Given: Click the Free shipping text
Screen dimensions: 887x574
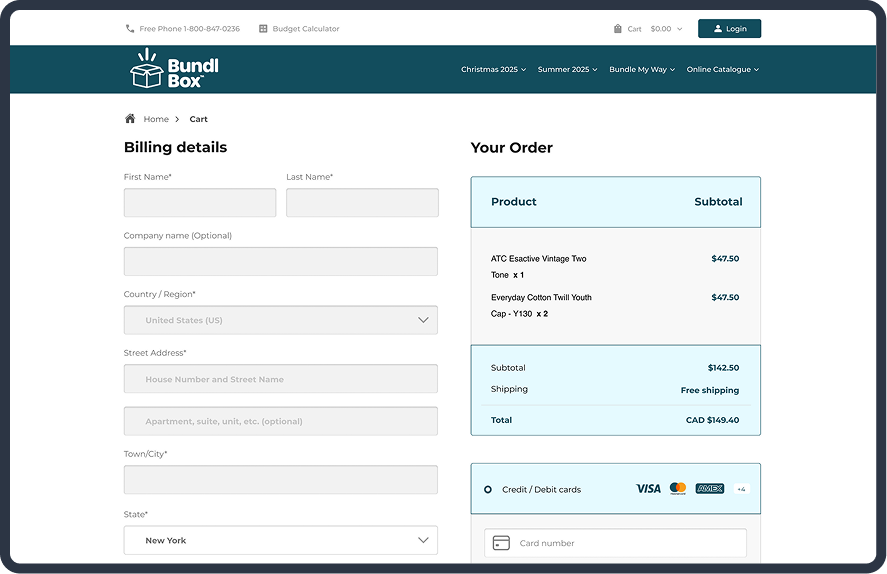Looking at the screenshot, I should coord(710,390).
